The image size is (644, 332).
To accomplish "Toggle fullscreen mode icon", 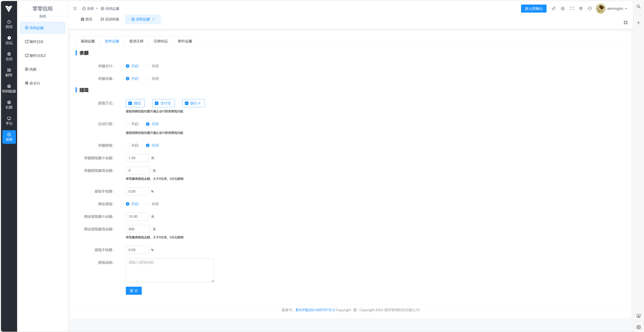I will tap(572, 9).
